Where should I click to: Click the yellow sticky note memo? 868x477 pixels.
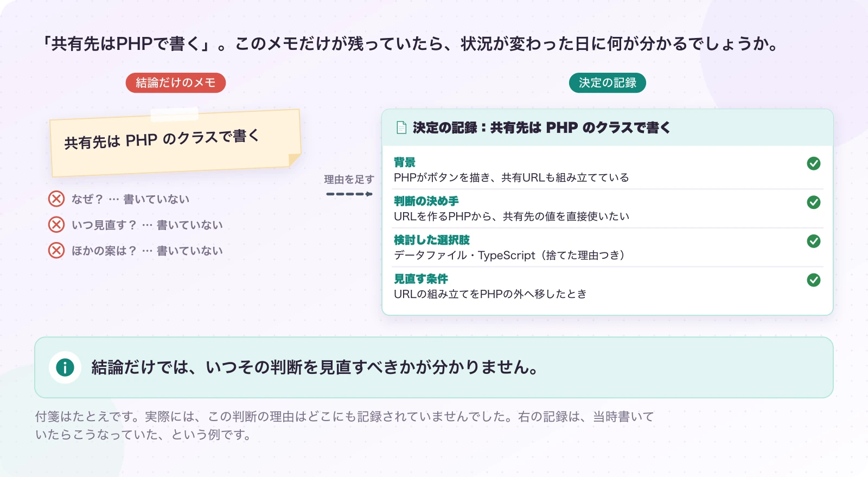(176, 143)
